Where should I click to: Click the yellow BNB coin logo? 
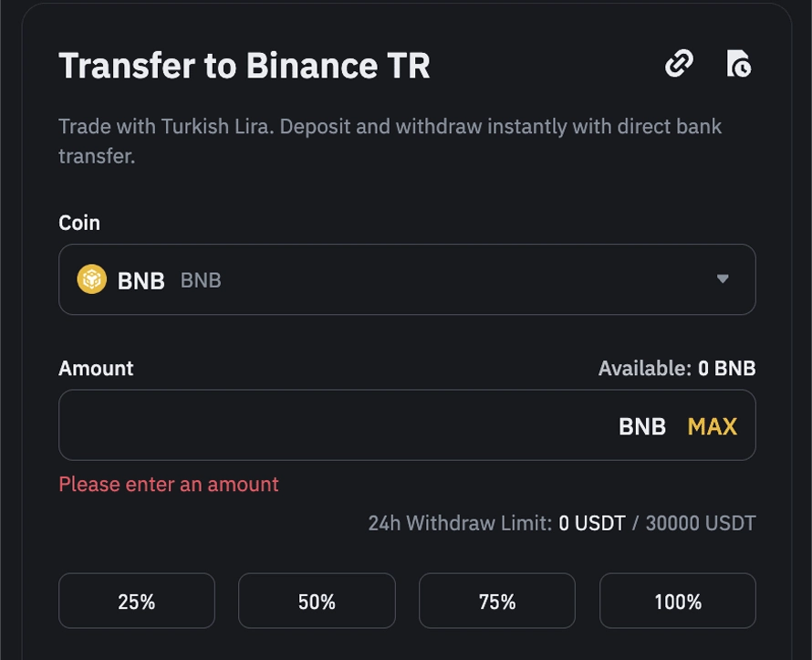point(91,279)
